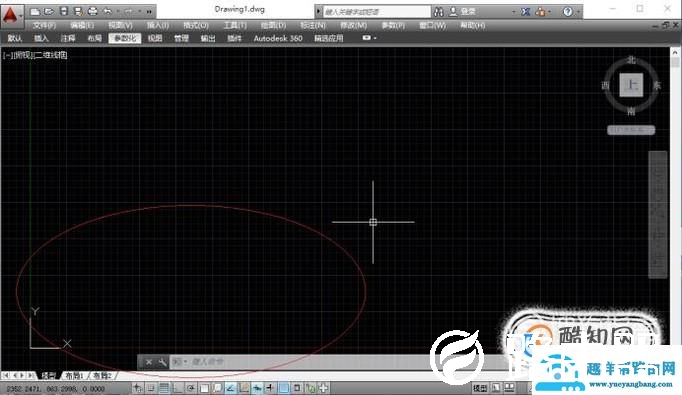Screen dimensions: 682x395
Task: Switch to the 默认 ribbon tab
Action: pyautogui.click(x=15, y=38)
